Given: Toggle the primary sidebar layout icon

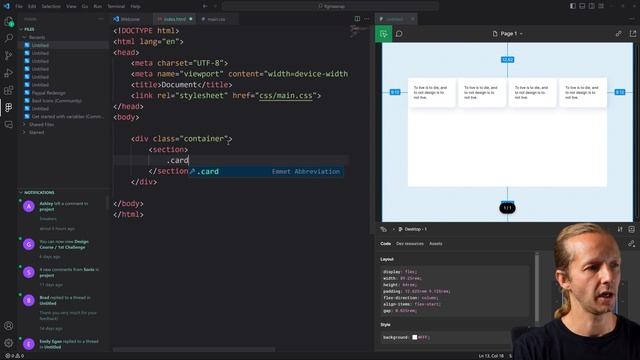Looking at the screenshot, I should 573,6.
